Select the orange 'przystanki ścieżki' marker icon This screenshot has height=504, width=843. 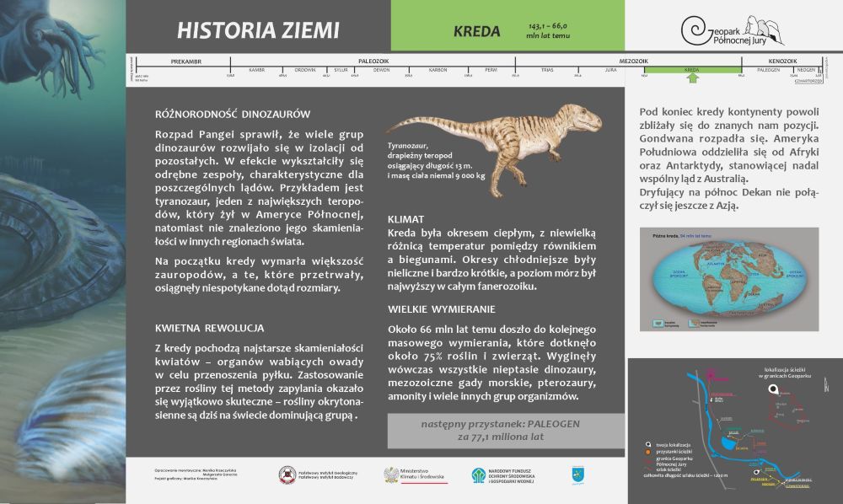[x=647, y=451]
